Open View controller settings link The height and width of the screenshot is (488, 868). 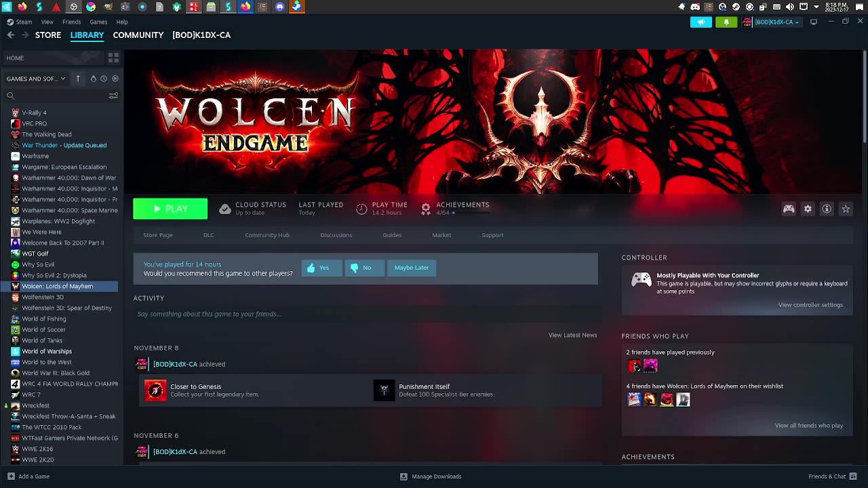tap(810, 305)
